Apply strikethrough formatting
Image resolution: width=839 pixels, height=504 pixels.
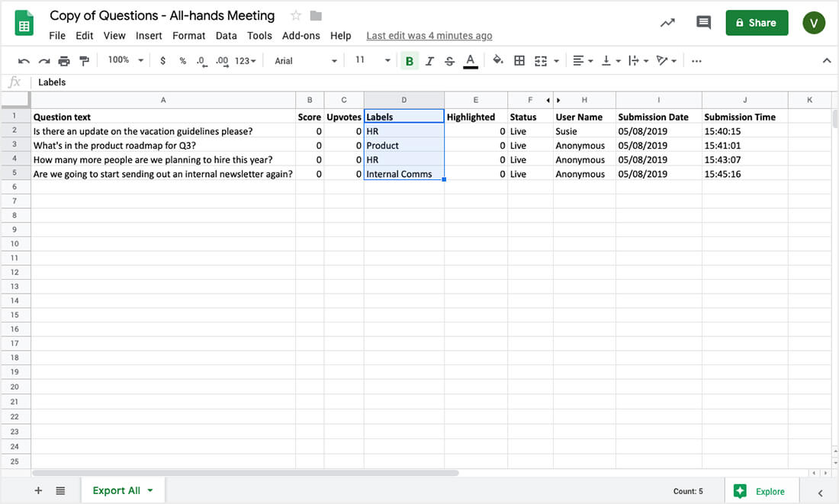pos(449,61)
